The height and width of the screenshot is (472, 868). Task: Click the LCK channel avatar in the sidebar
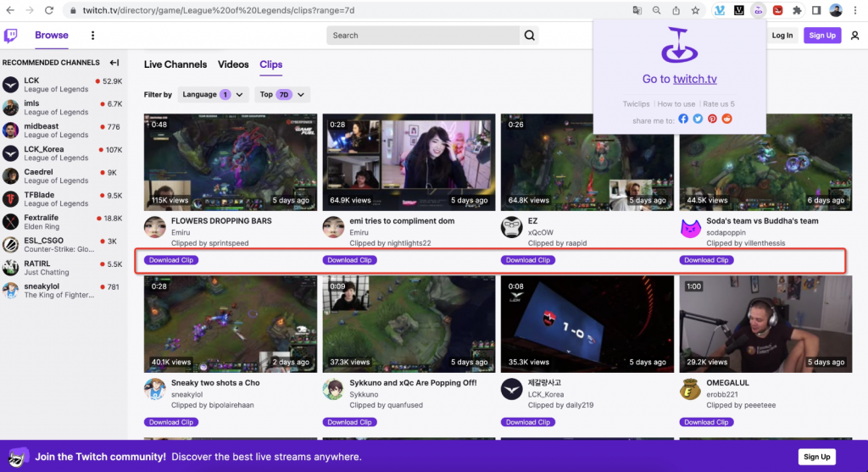[x=10, y=85]
